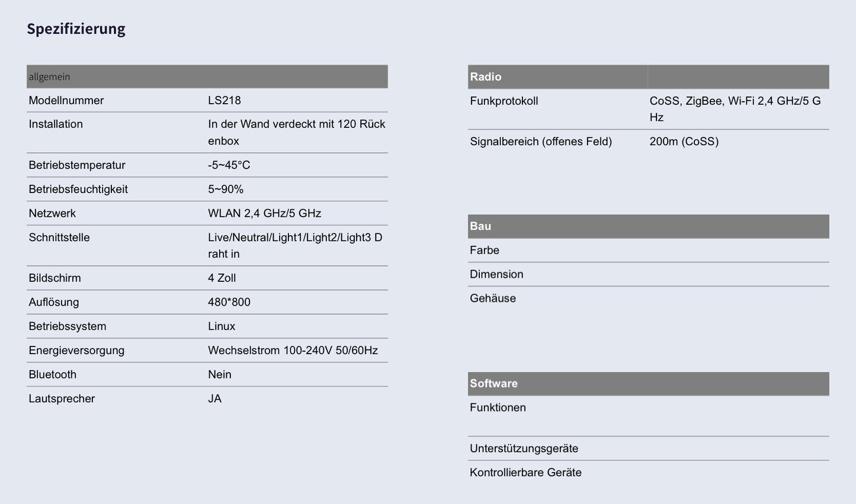The width and height of the screenshot is (856, 504).
Task: Click the model number value LS218
Action: coord(225,101)
